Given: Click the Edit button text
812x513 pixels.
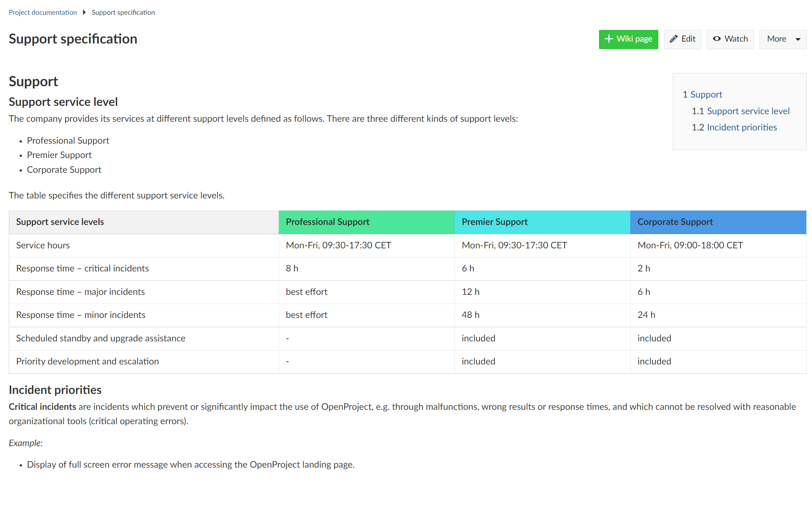Looking at the screenshot, I should (x=688, y=39).
